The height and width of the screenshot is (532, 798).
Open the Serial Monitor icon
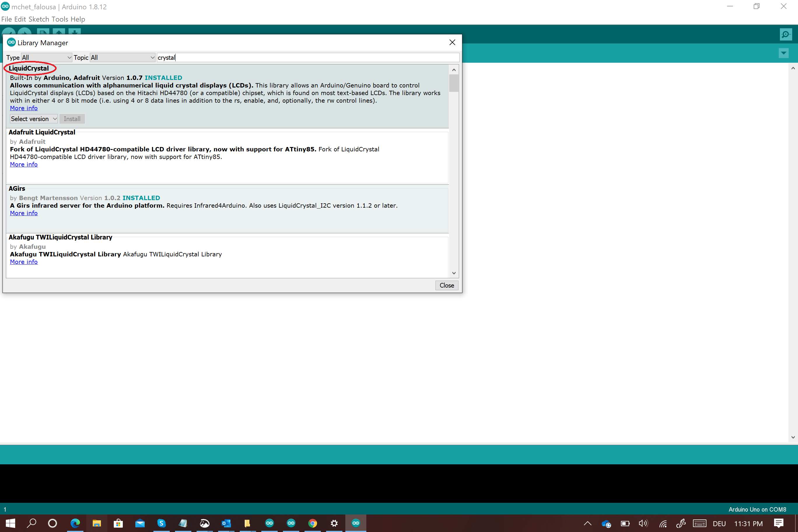tap(785, 34)
